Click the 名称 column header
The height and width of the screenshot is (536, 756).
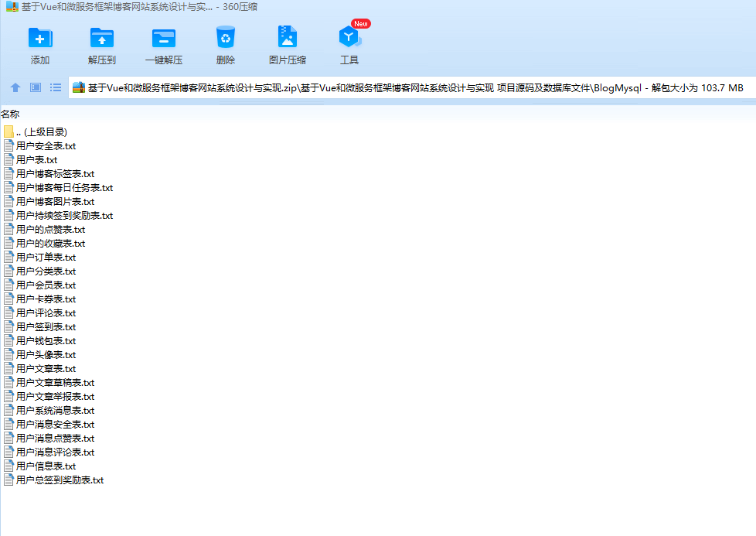click(10, 114)
